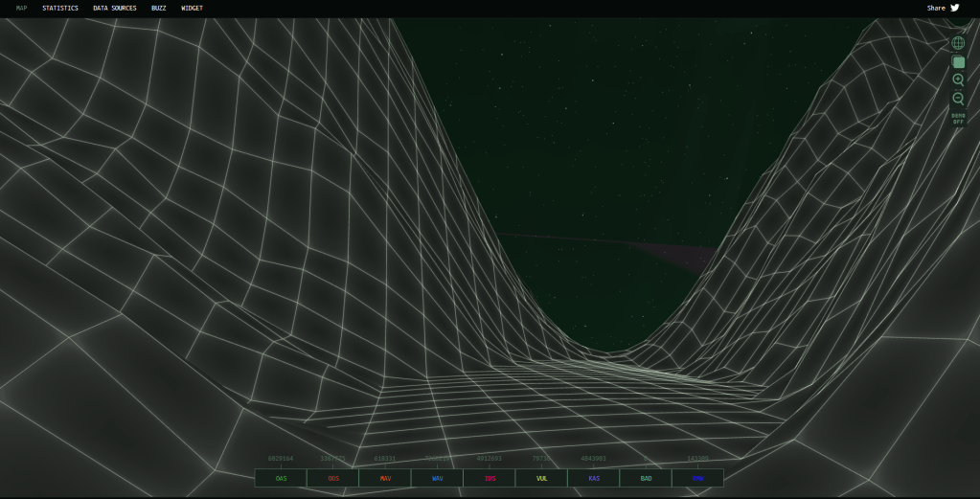Zoom in on the map
The width and height of the screenshot is (980, 499).
click(958, 80)
